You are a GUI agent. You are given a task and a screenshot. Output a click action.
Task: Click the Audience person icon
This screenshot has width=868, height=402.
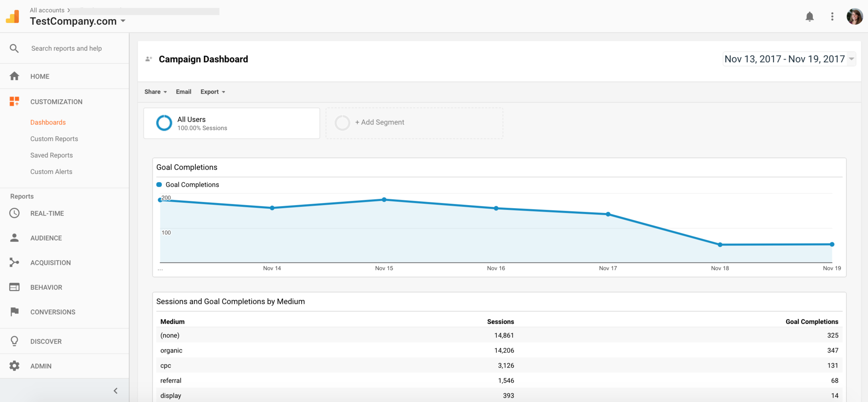pyautogui.click(x=14, y=238)
